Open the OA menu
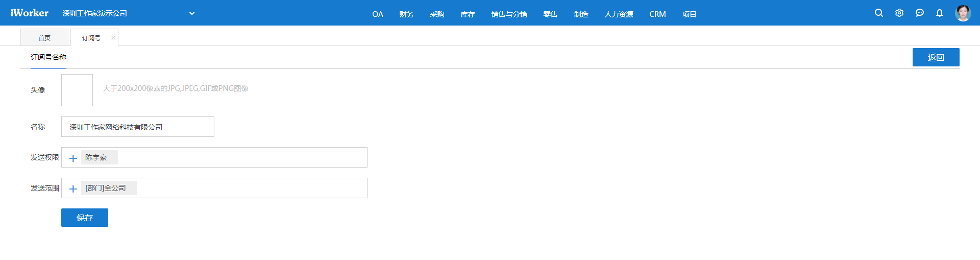The height and width of the screenshot is (260, 980). [378, 14]
